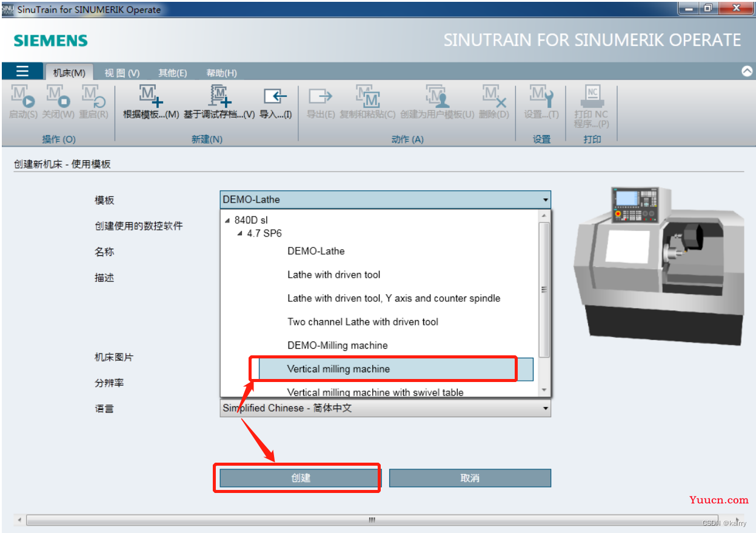Click the template list scroll-up arrow
The height and width of the screenshot is (533, 756).
click(x=544, y=215)
